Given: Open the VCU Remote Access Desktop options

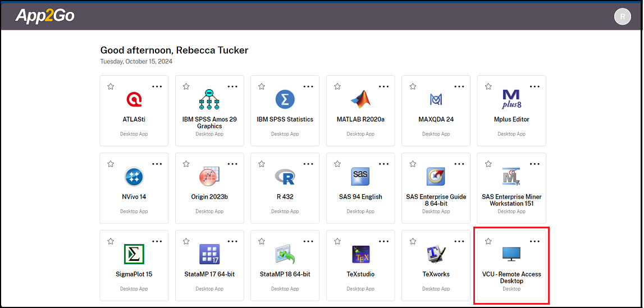Looking at the screenshot, I should (x=535, y=242).
